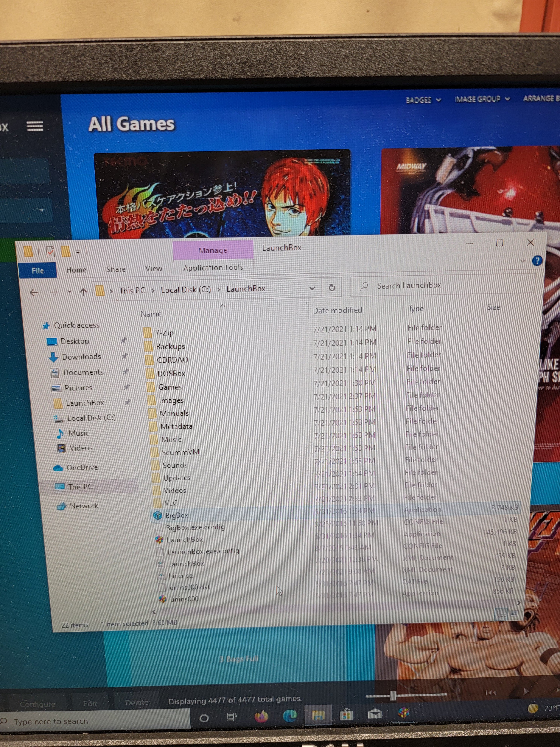Select the BigBox.exe.config file
This screenshot has width=560, height=747.
[x=195, y=527]
